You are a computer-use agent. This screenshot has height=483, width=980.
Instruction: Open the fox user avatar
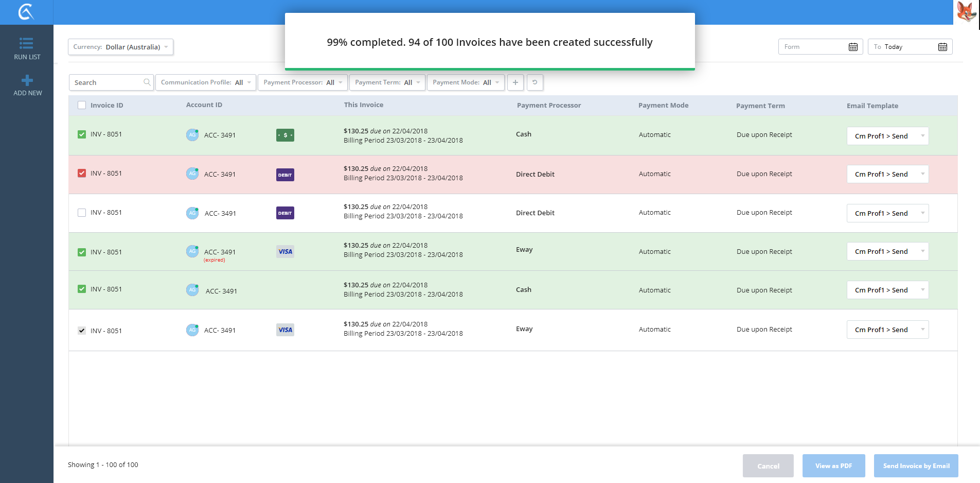point(966,12)
